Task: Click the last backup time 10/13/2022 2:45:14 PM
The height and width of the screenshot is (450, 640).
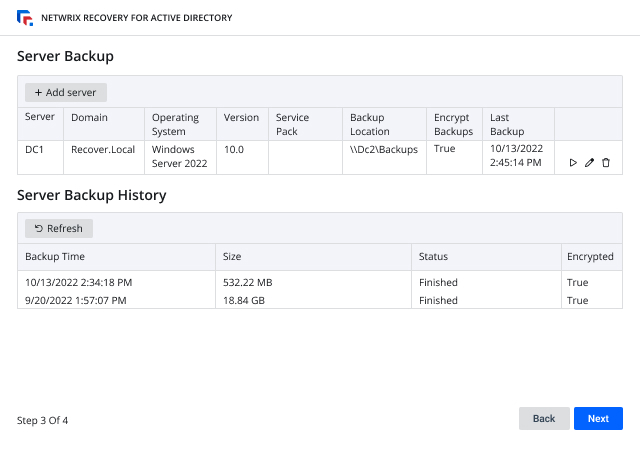Action: 516,156
